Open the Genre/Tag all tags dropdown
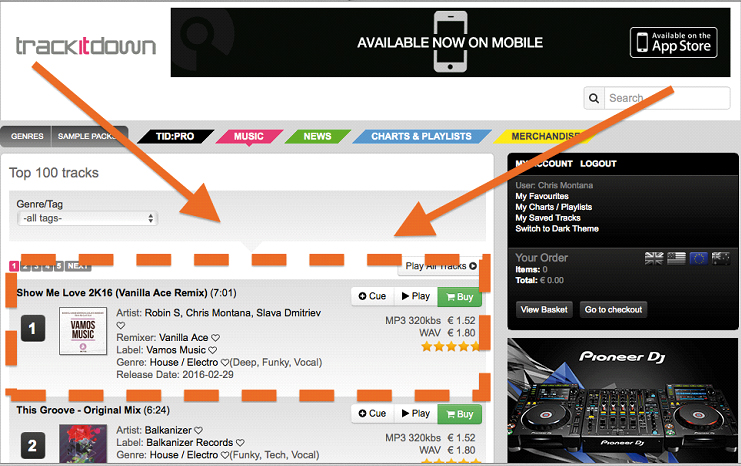 pyautogui.click(x=87, y=218)
